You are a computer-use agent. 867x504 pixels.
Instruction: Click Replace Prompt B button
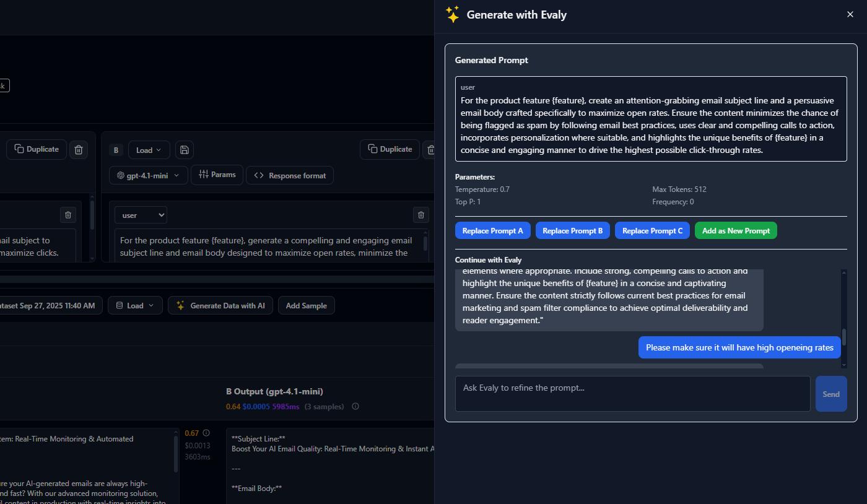(x=572, y=231)
